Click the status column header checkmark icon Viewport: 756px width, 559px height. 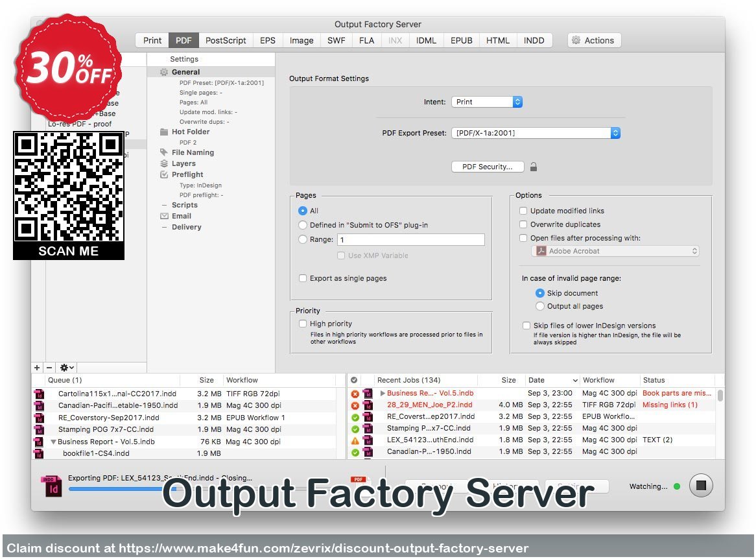point(354,380)
